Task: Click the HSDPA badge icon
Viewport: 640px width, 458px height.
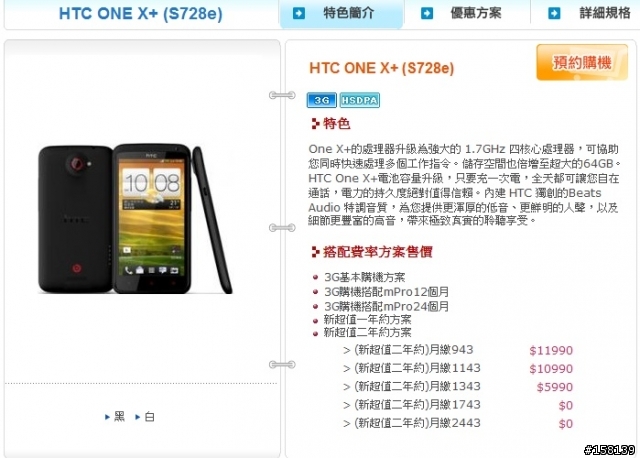Action: [x=360, y=100]
